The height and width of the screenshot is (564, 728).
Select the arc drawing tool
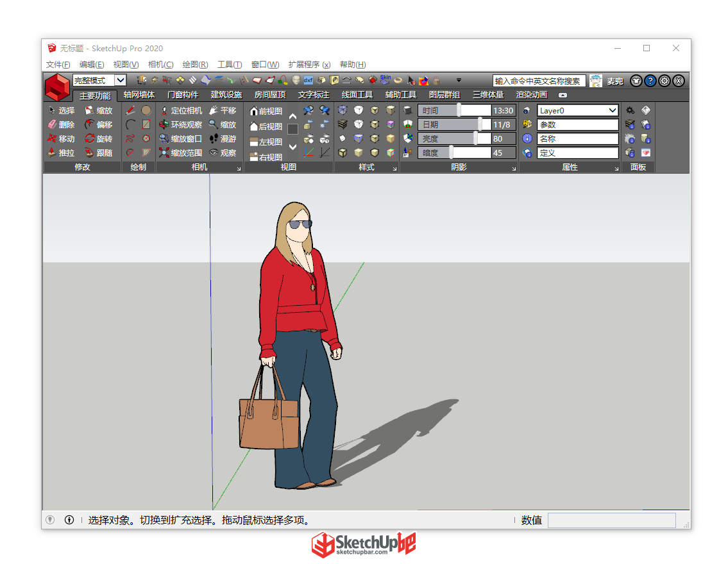pos(130,124)
